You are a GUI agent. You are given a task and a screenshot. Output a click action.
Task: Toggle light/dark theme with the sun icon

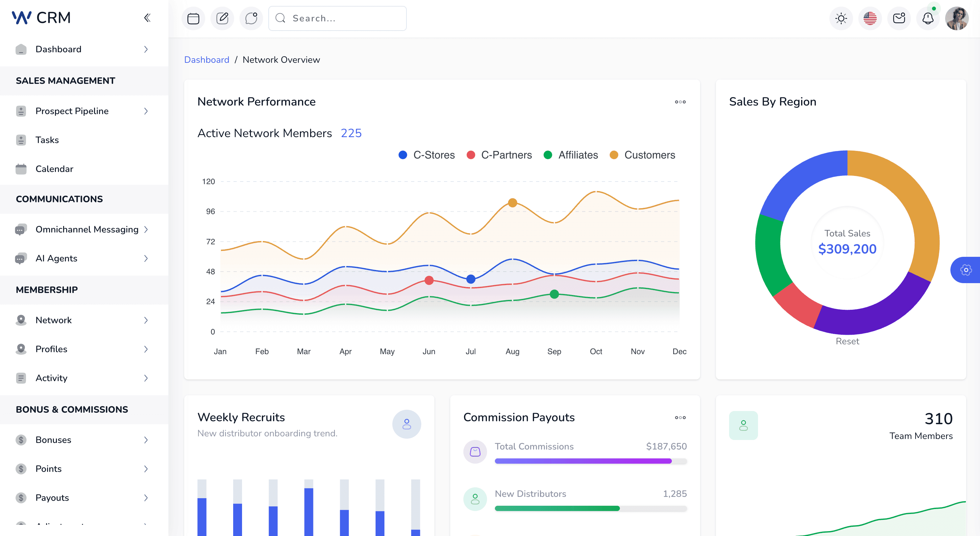click(x=841, y=18)
